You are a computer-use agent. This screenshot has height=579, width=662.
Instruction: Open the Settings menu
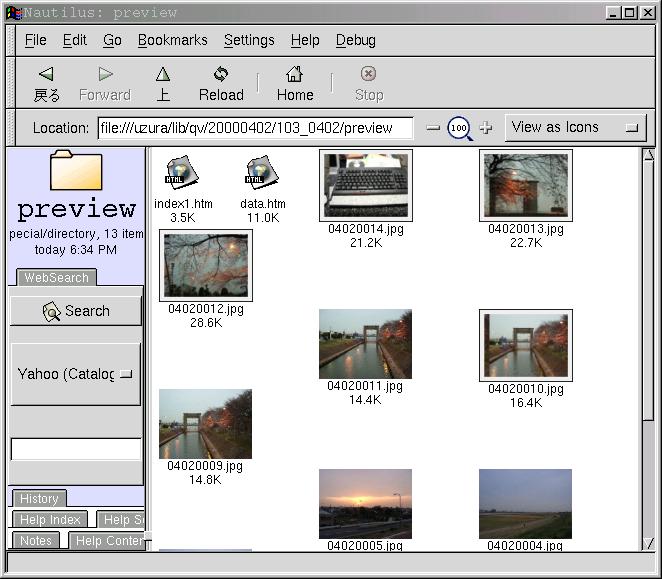click(249, 40)
